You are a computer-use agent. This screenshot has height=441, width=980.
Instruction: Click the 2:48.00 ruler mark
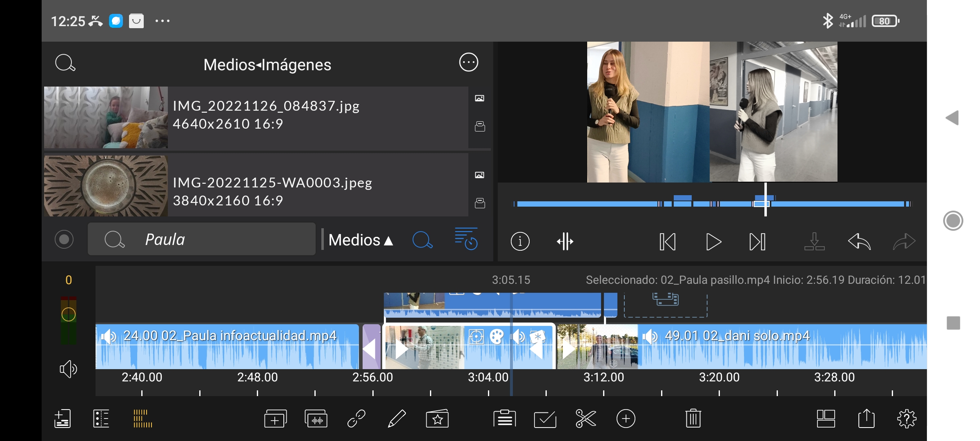click(257, 377)
